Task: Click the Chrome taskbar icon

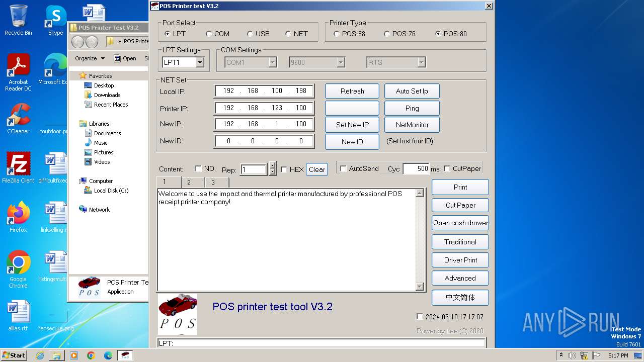Action: click(x=91, y=355)
